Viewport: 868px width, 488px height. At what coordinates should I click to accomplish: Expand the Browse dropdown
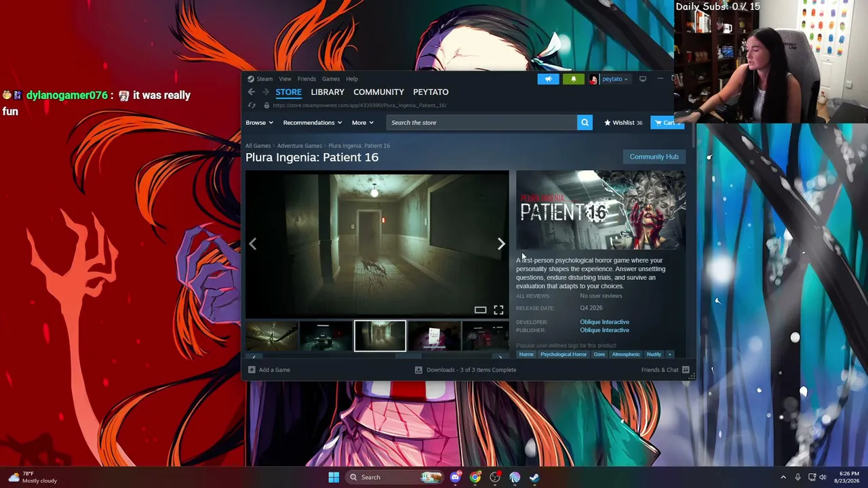pos(259,123)
